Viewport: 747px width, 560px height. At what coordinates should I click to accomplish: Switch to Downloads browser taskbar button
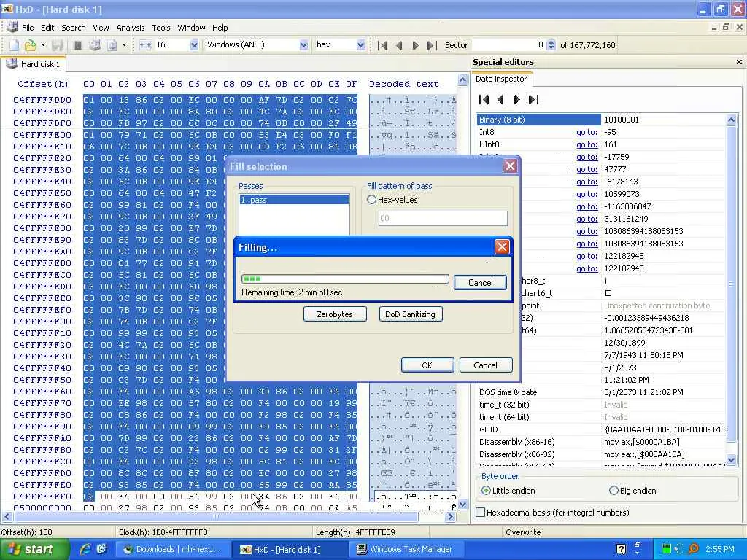click(x=172, y=550)
